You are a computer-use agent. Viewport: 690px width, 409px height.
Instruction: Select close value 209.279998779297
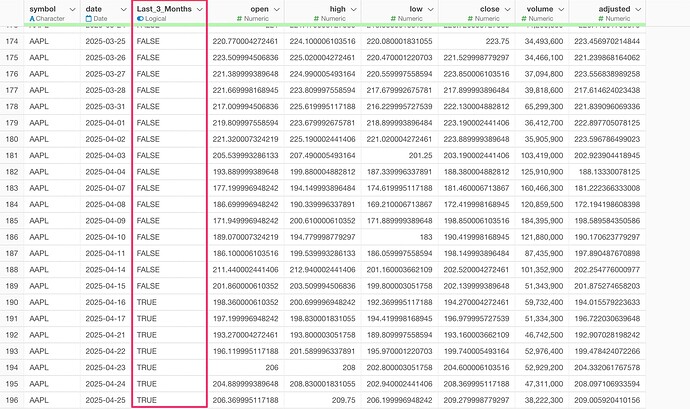(x=477, y=400)
